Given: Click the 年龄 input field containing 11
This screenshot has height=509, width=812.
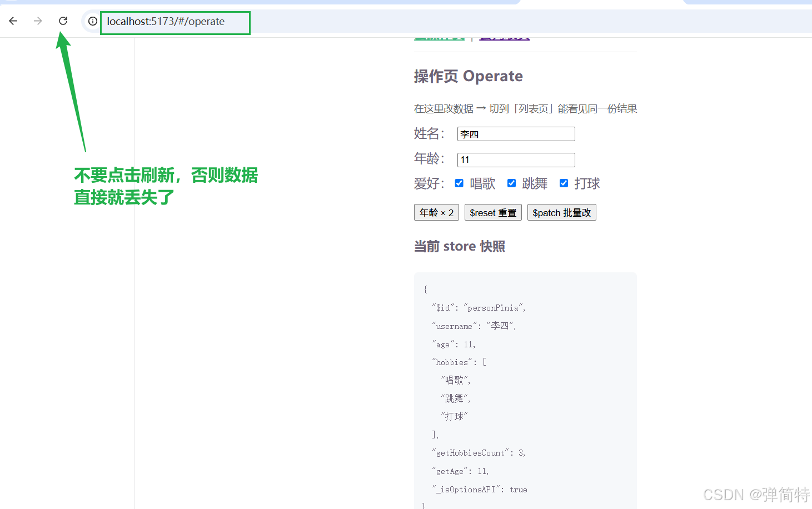Looking at the screenshot, I should pos(516,160).
